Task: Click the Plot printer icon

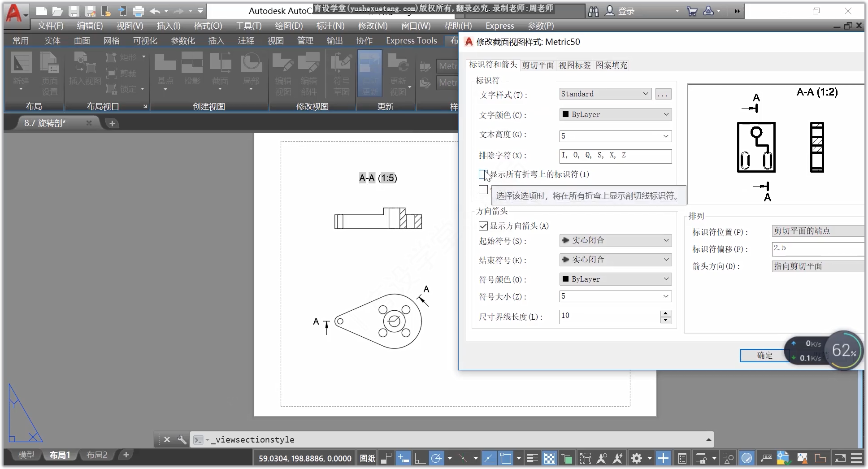Action: (139, 11)
